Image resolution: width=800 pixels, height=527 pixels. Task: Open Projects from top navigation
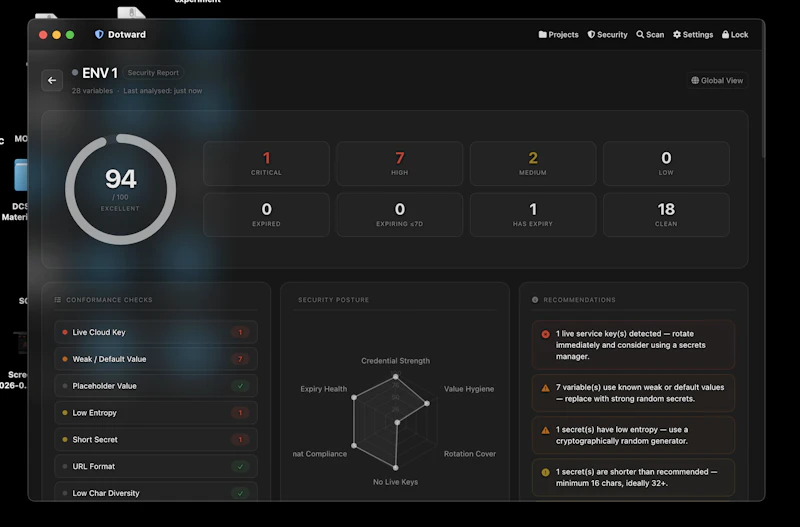pyautogui.click(x=558, y=35)
